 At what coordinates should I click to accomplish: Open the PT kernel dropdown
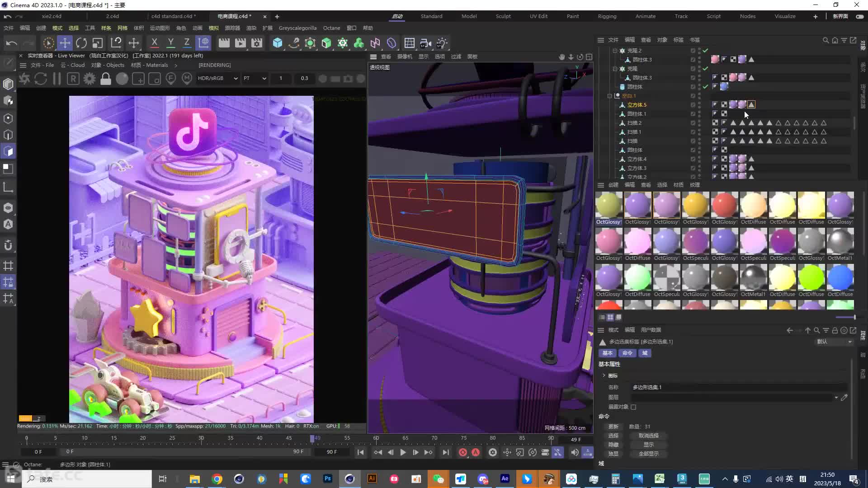255,78
